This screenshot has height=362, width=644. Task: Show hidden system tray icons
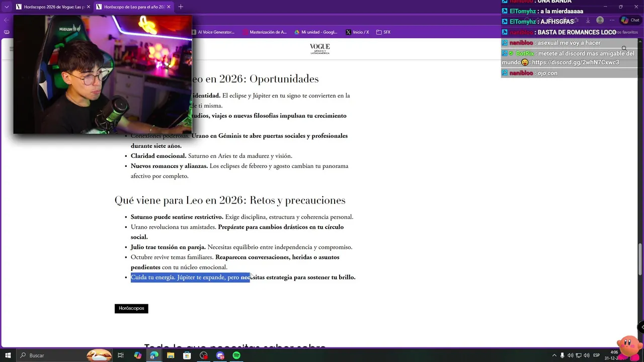tap(554, 355)
